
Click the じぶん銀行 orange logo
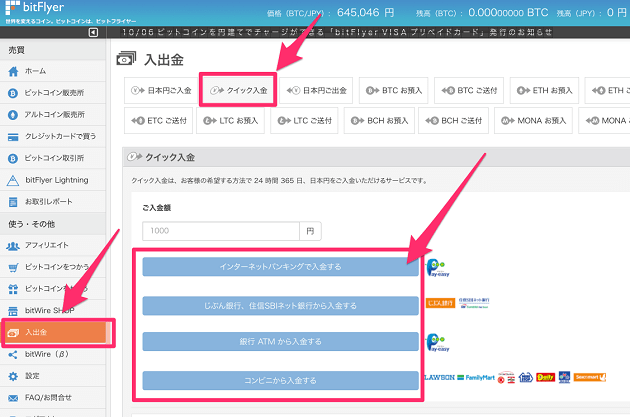click(x=440, y=303)
